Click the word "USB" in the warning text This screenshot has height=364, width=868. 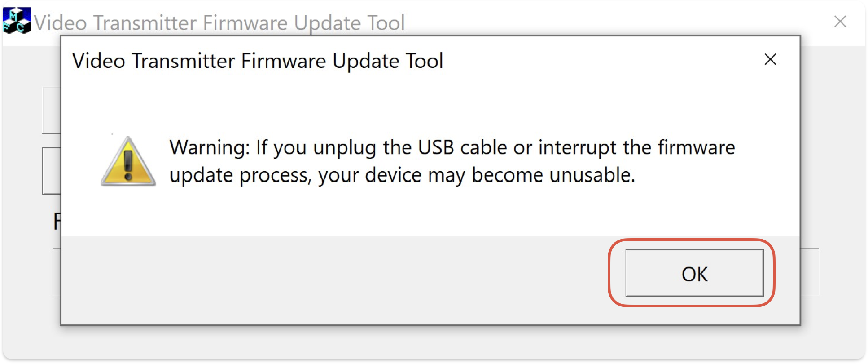436,147
